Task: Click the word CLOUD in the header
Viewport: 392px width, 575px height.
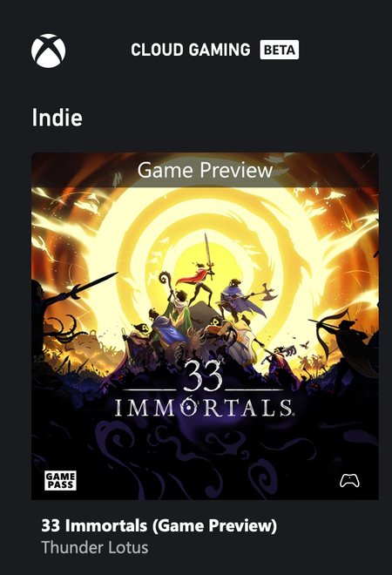Action: tap(157, 50)
